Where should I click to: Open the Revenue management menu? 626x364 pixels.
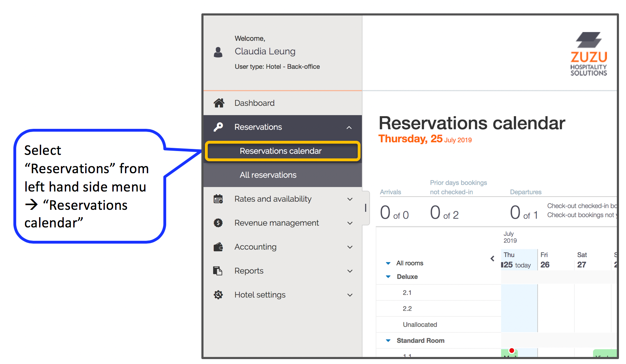[283, 223]
